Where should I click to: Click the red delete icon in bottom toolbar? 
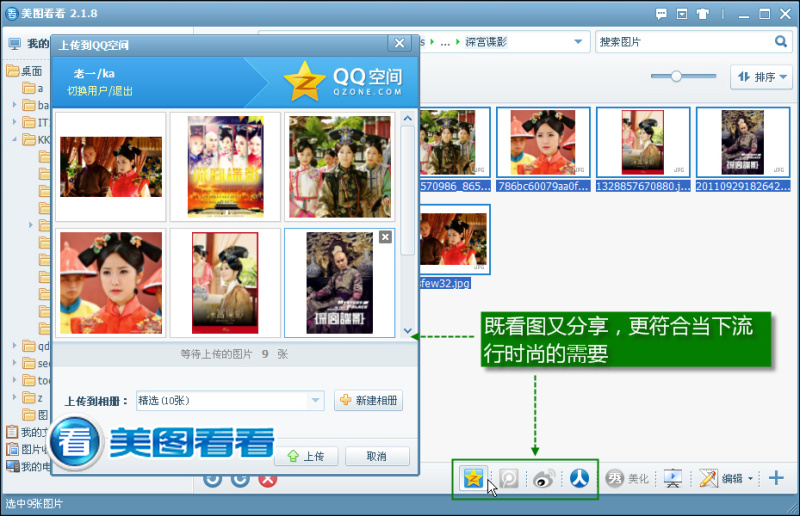[268, 481]
